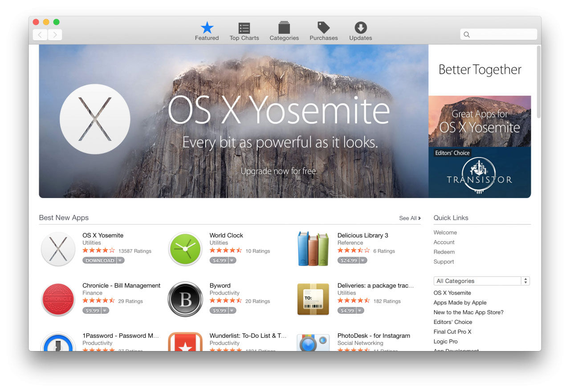Click the World Clock app icon
This screenshot has height=392, width=570.
pos(185,249)
